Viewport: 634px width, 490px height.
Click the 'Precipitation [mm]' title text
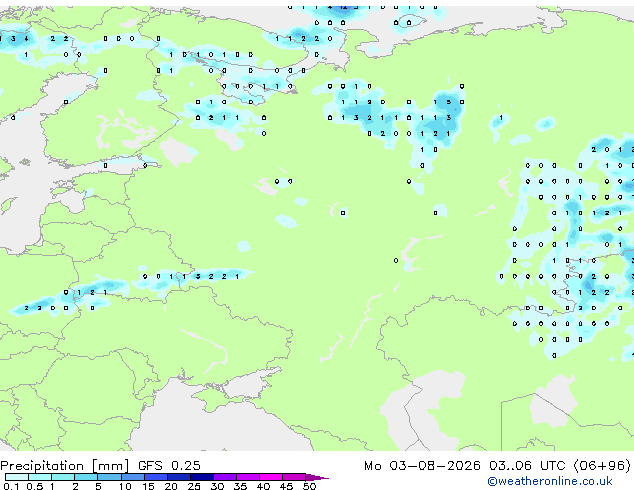tap(65, 466)
